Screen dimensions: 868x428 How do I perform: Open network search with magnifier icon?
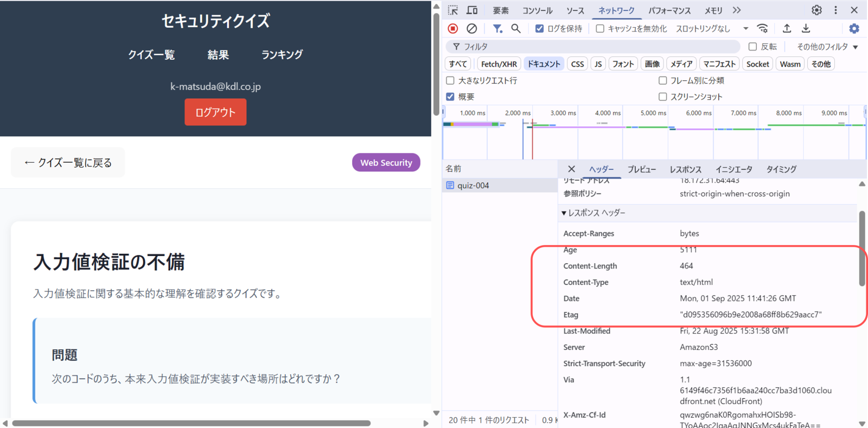coord(516,29)
